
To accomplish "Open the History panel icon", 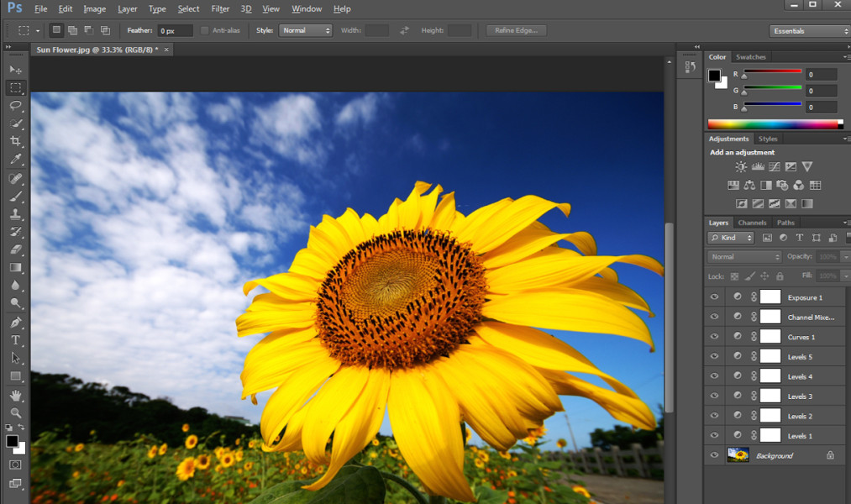I will 690,67.
